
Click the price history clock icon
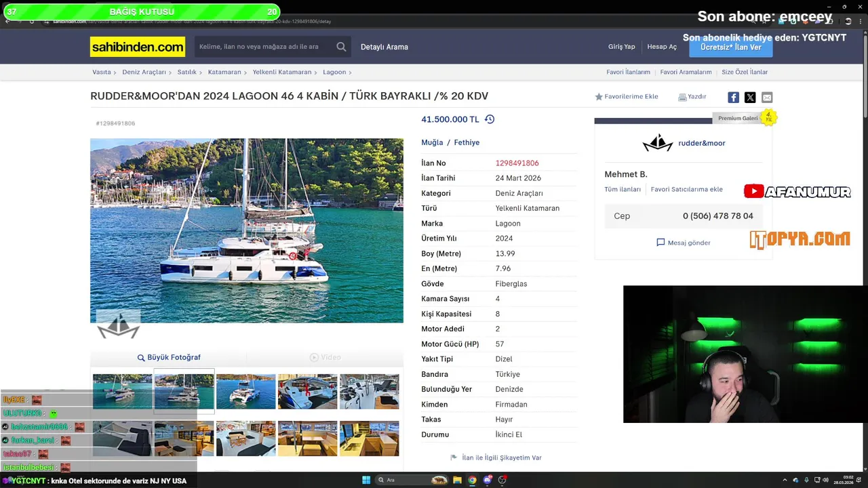click(490, 119)
